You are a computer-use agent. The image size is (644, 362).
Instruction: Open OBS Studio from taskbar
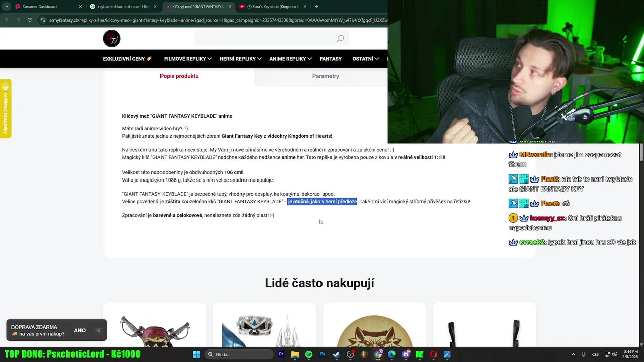coord(350,354)
